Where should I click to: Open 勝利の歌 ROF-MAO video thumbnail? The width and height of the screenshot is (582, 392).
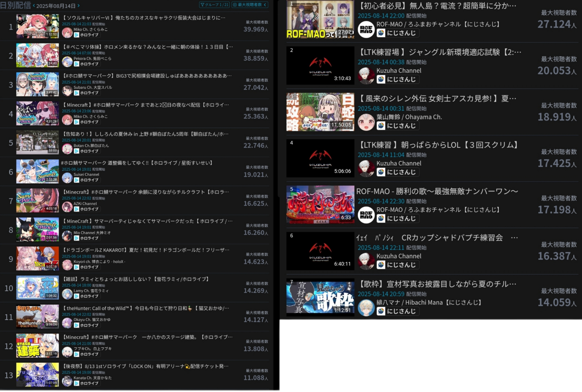[x=320, y=205]
